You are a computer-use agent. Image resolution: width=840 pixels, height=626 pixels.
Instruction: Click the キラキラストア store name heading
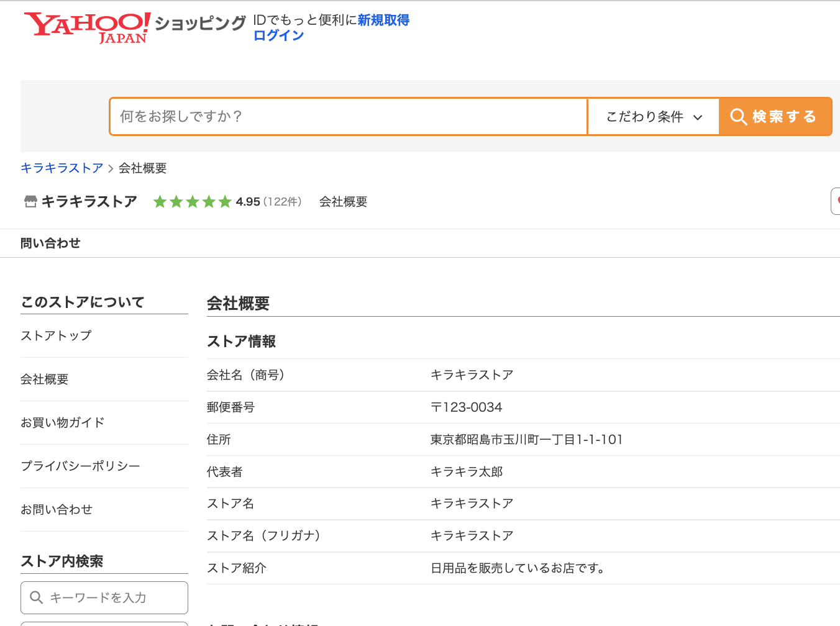(89, 202)
